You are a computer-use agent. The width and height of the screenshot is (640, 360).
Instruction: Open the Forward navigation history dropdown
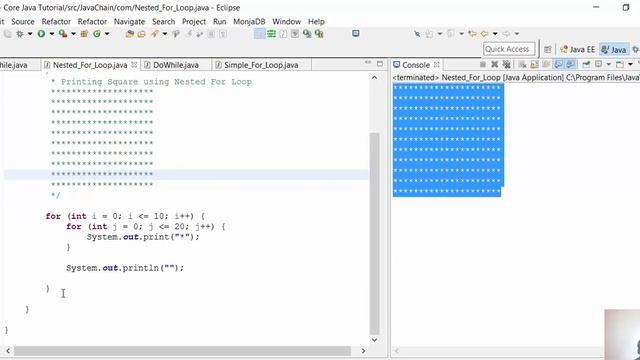point(517,34)
